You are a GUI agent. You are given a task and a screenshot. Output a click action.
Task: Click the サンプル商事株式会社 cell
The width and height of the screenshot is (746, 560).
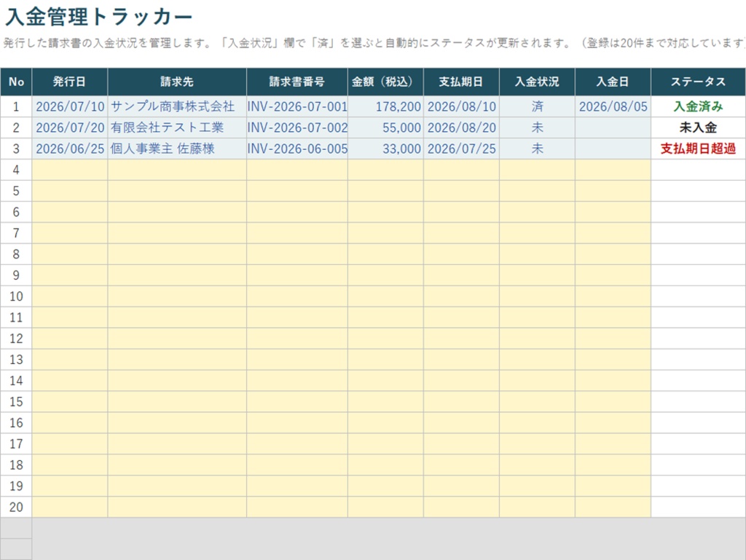[177, 106]
